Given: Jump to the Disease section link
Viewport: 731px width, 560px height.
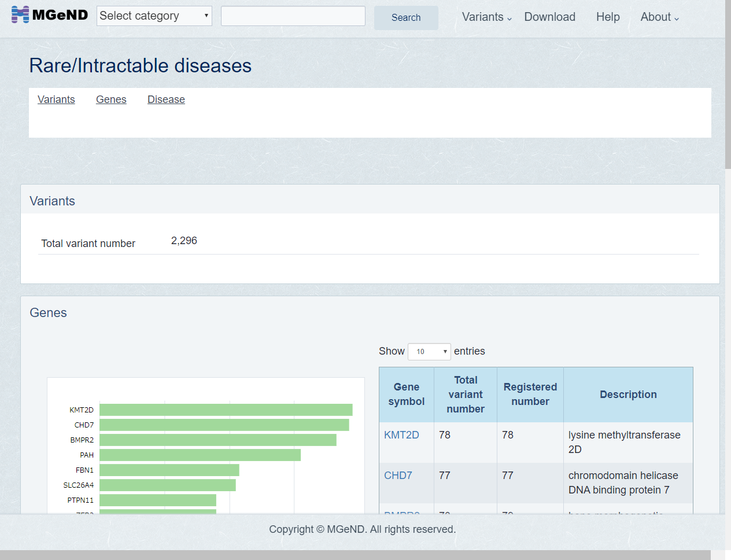Looking at the screenshot, I should (166, 100).
